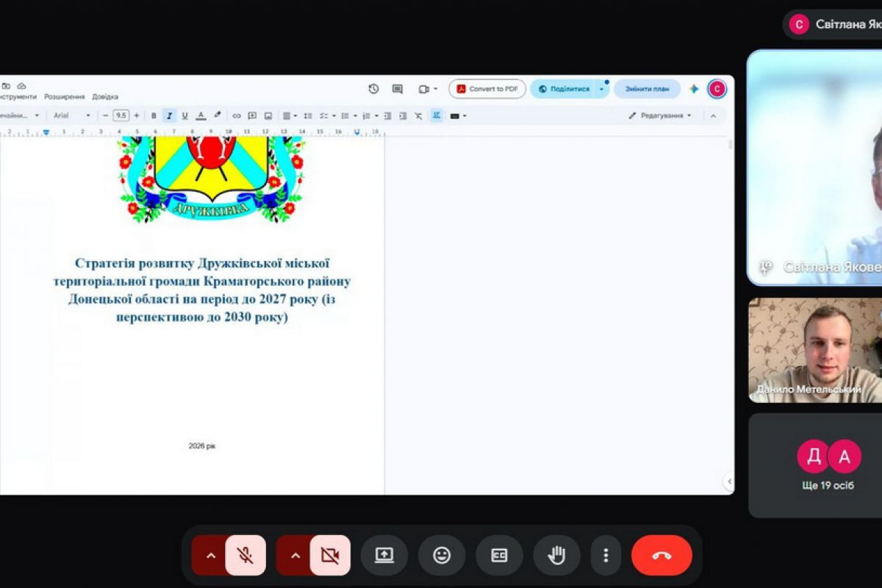Toggle underline formatting
The image size is (882, 588).
pyautogui.click(x=184, y=115)
